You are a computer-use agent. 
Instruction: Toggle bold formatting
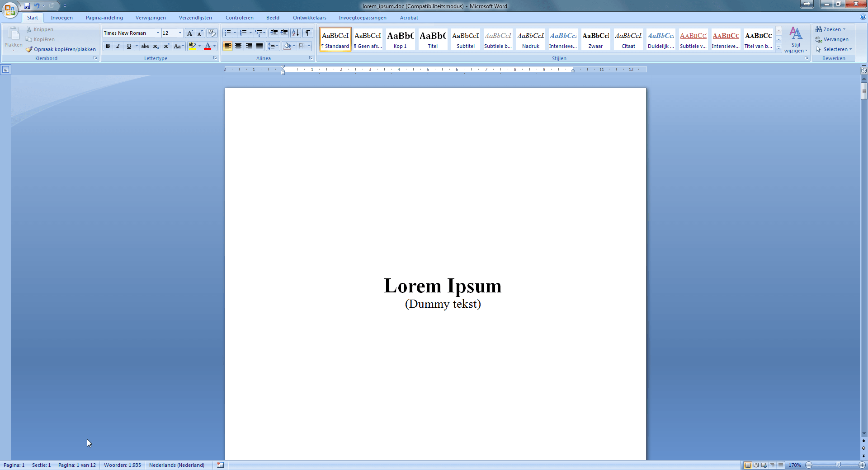(108, 46)
